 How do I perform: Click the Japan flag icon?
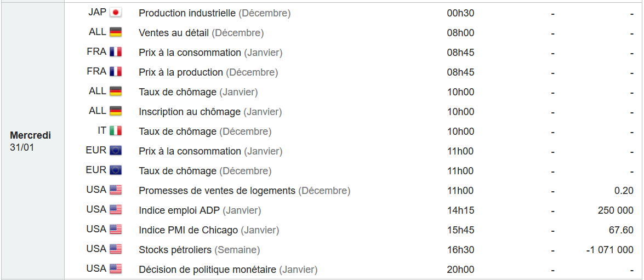[x=115, y=13]
